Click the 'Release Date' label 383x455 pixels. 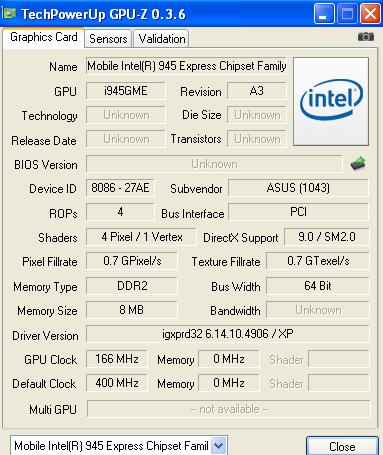[x=44, y=141]
